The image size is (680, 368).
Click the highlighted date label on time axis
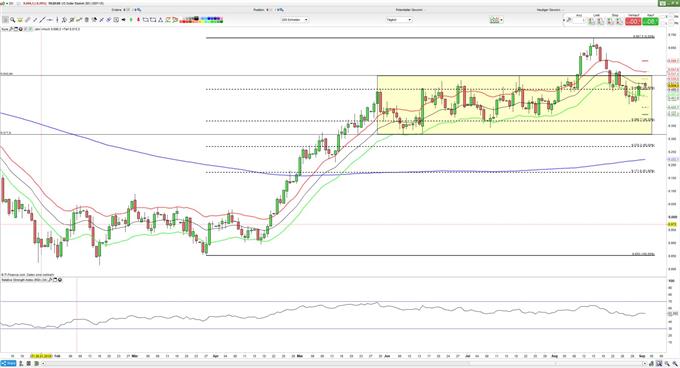click(x=41, y=356)
